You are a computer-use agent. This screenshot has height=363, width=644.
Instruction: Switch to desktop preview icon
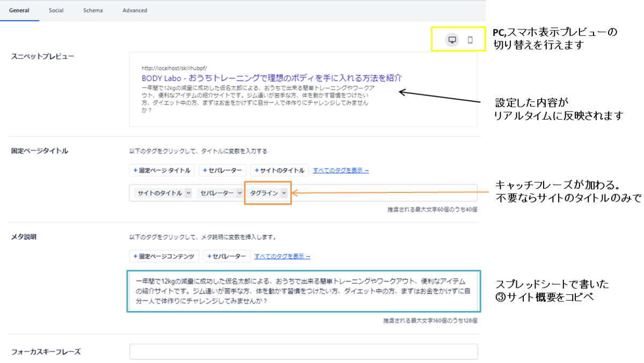coord(452,40)
